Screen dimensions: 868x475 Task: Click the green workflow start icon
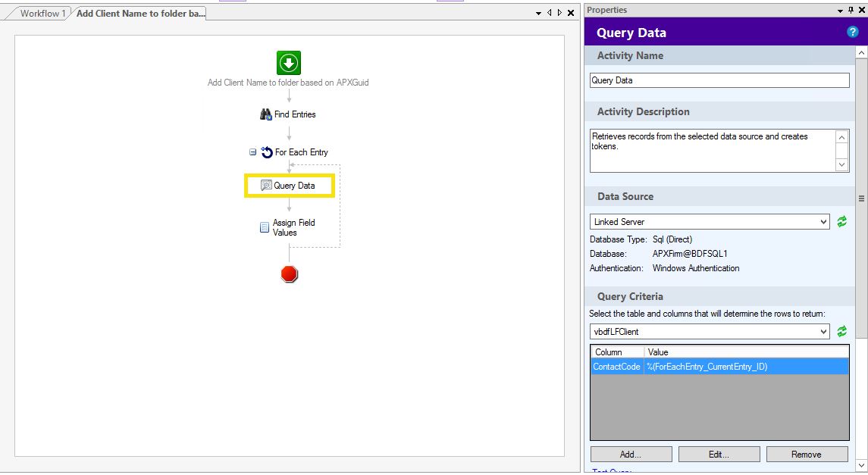click(289, 63)
